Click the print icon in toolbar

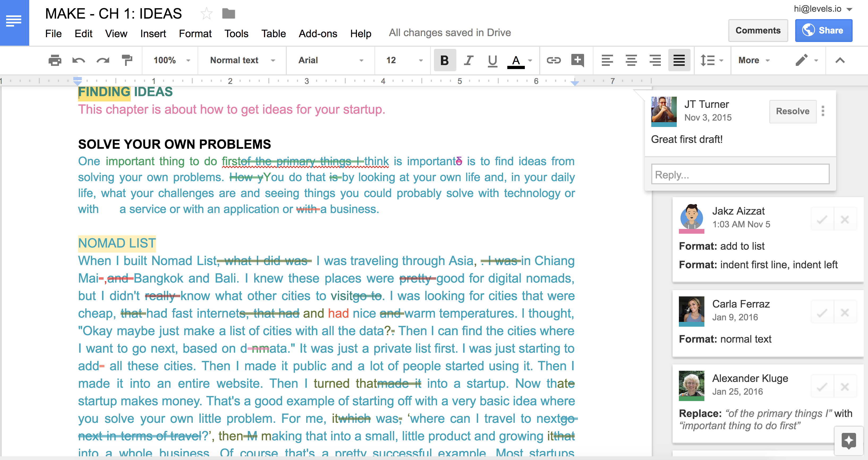(x=55, y=60)
